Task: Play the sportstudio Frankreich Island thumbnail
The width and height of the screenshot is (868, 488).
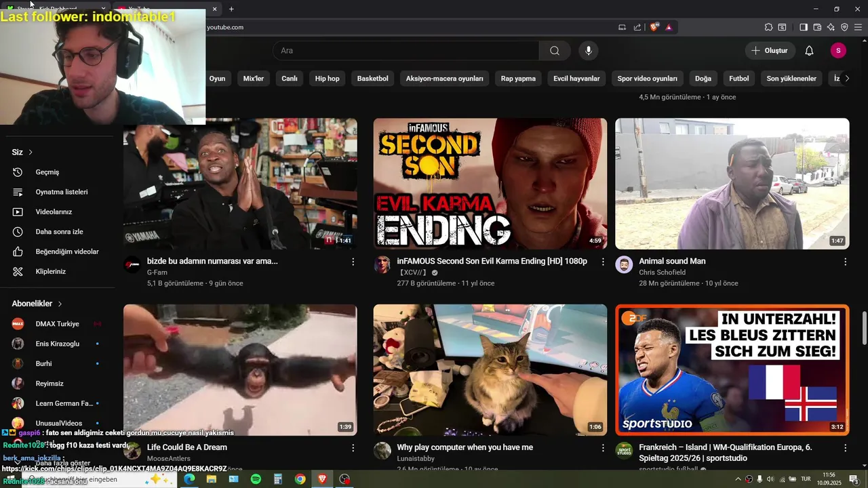Action: click(x=732, y=370)
